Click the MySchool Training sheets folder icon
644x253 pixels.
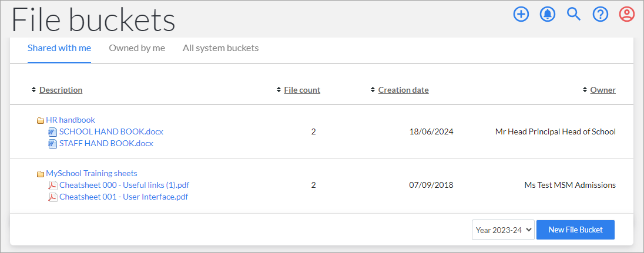coord(40,174)
